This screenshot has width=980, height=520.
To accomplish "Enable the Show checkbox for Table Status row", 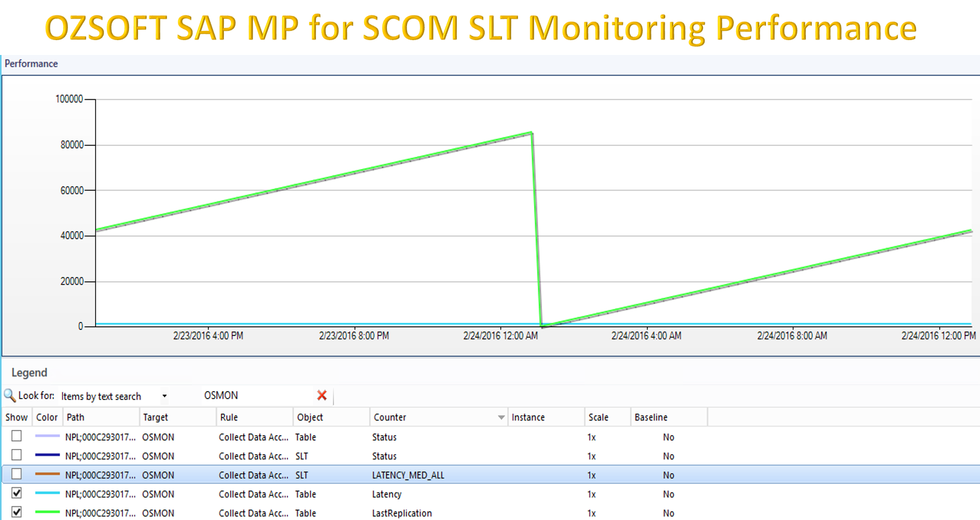I will pos(16,436).
